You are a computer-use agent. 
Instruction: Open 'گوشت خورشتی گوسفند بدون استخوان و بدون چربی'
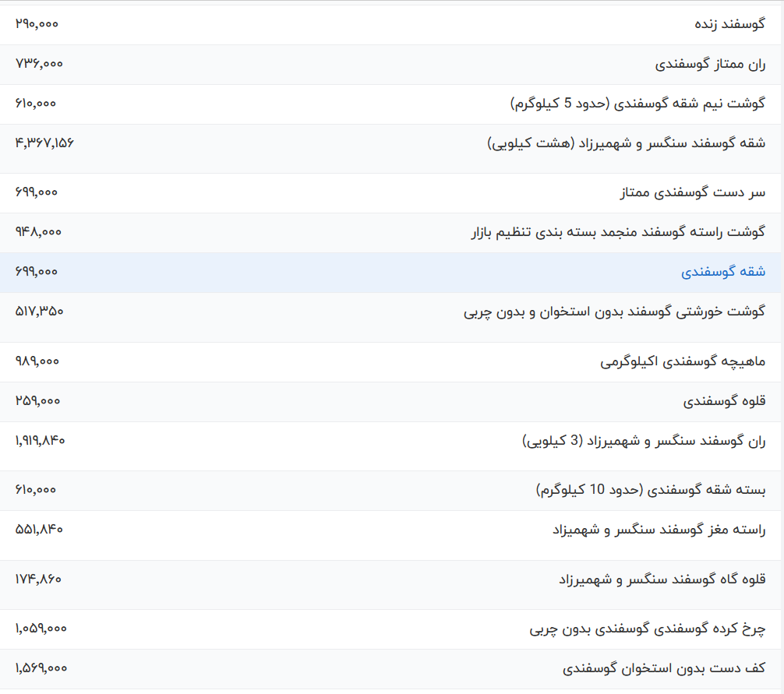coord(614,312)
